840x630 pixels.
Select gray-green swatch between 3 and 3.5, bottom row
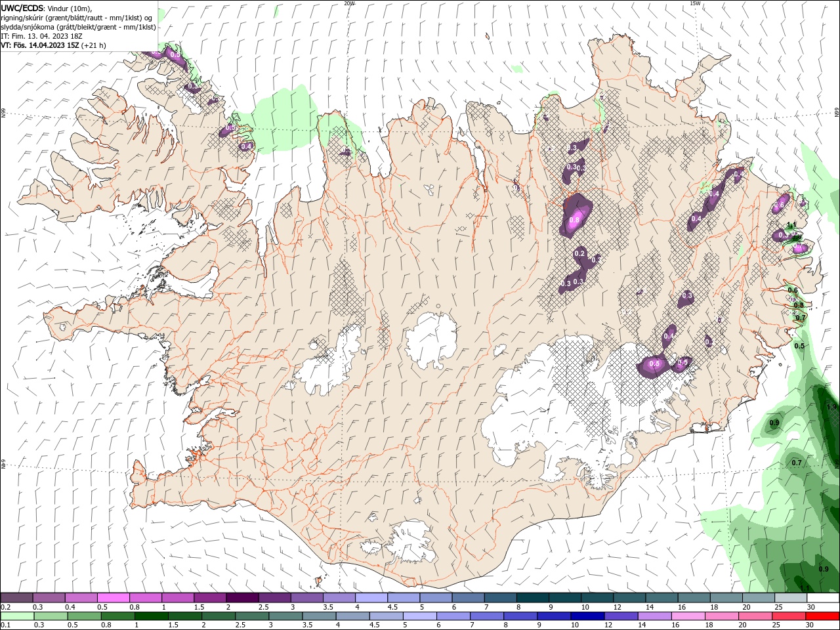(286, 616)
